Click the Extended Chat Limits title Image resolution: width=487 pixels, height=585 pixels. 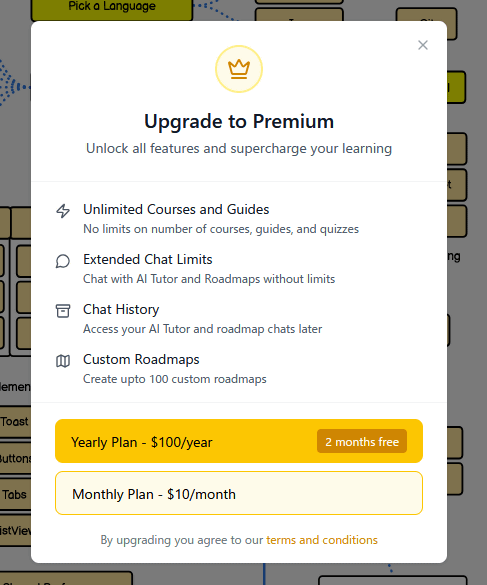click(x=148, y=259)
